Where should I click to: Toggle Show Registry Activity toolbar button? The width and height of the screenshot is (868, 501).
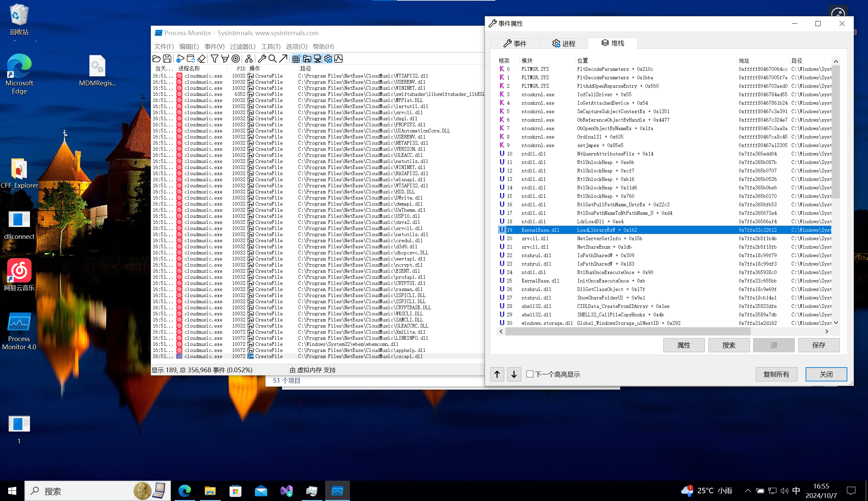tap(296, 59)
